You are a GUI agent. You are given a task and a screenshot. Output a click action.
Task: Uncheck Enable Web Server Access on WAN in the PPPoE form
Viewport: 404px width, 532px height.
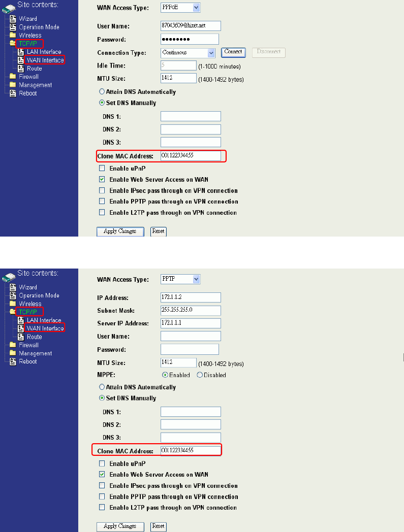click(102, 179)
